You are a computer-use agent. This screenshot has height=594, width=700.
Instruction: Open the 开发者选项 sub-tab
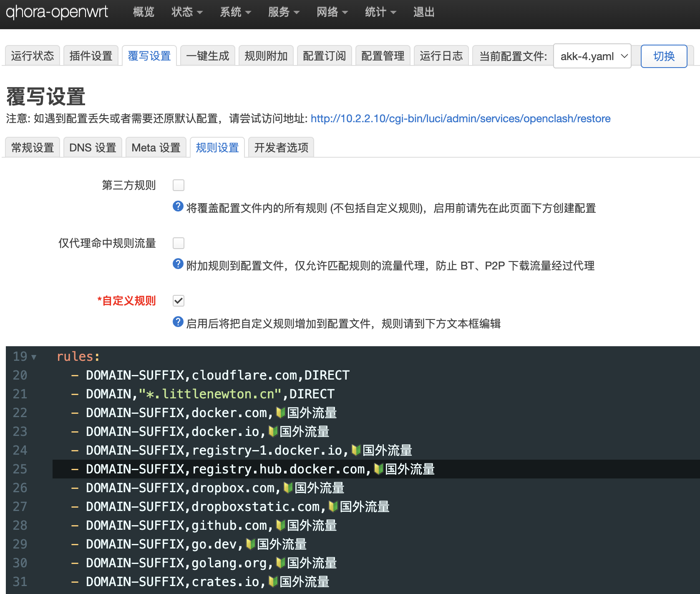pyautogui.click(x=281, y=148)
